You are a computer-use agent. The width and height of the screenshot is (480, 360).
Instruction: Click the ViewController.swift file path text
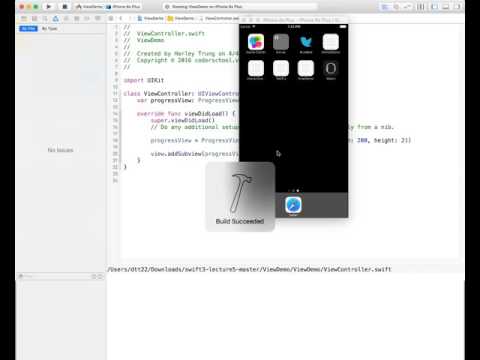249,269
